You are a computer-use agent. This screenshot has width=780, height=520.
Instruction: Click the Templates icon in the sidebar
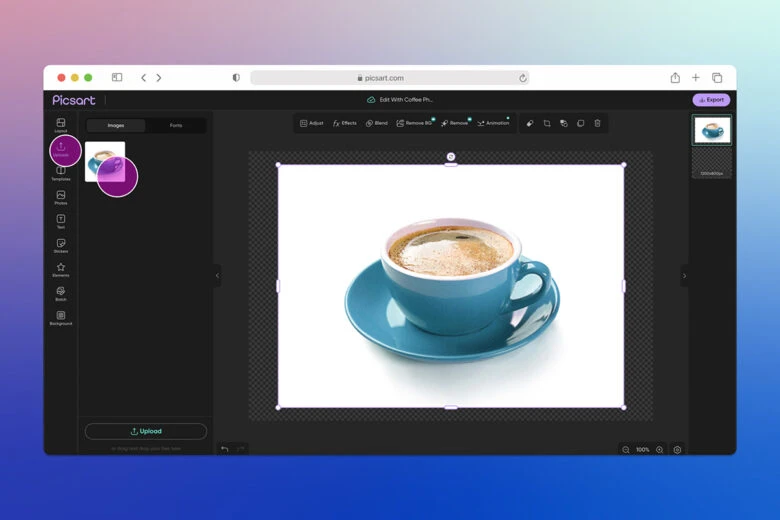tap(61, 172)
